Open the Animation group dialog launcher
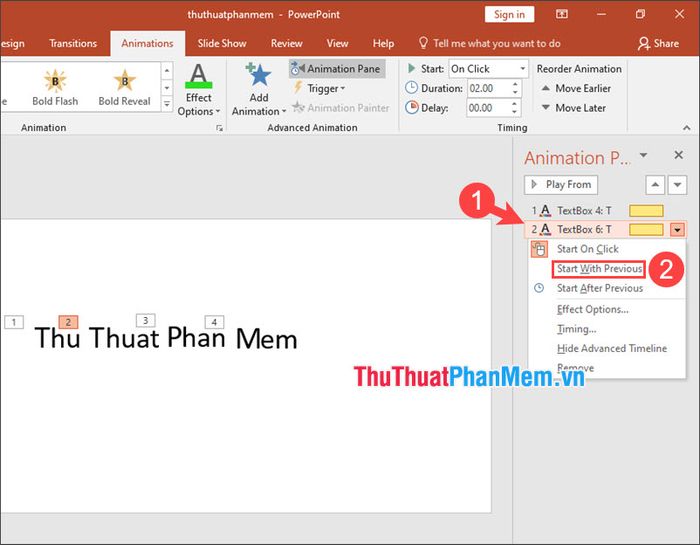This screenshot has height=545, width=700. [x=219, y=128]
